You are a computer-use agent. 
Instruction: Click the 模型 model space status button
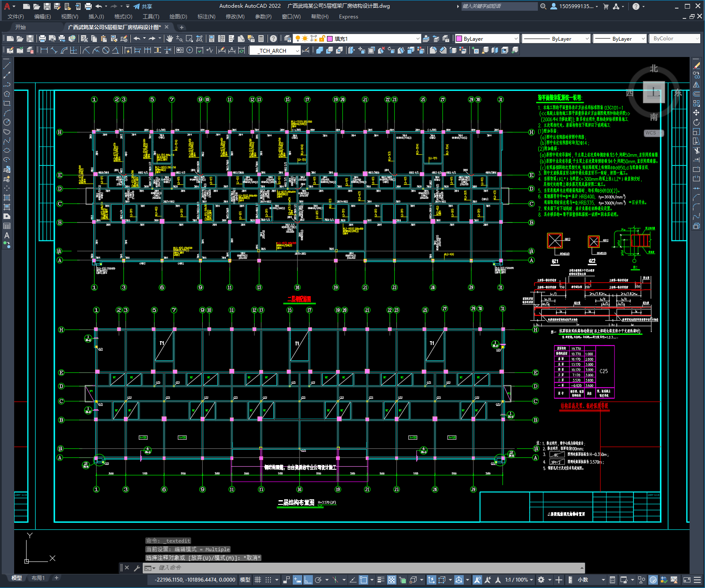[245, 580]
